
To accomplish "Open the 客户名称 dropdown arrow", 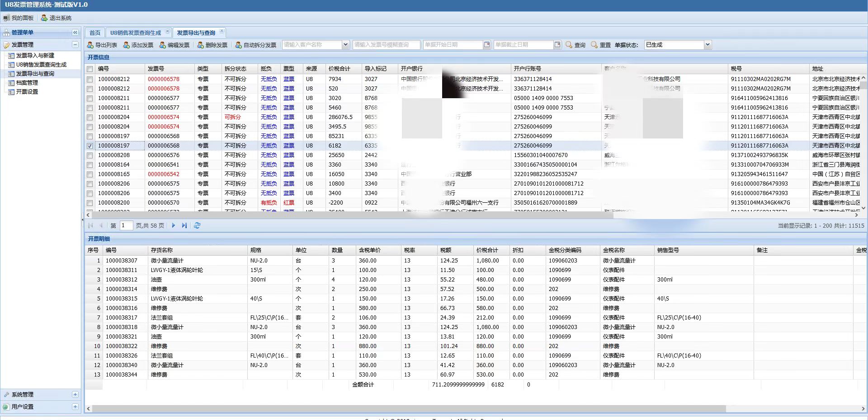I will click(345, 45).
